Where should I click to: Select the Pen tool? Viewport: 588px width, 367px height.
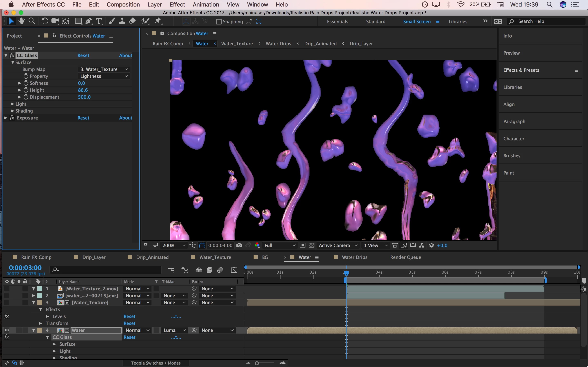(x=88, y=21)
